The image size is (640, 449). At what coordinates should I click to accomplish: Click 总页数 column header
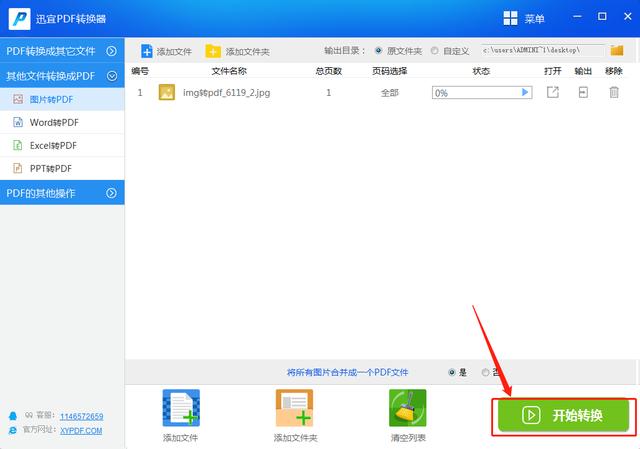(329, 71)
